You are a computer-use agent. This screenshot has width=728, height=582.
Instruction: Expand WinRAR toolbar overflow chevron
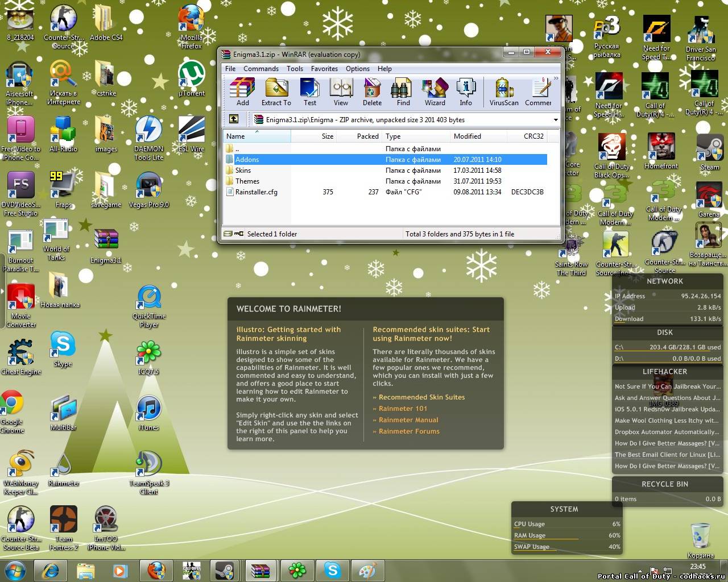[556, 78]
